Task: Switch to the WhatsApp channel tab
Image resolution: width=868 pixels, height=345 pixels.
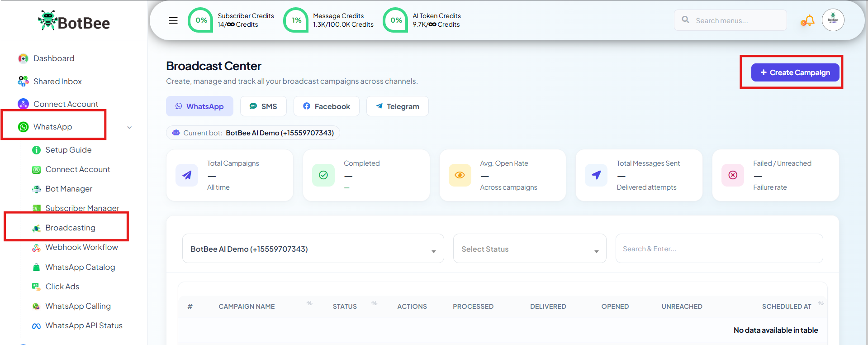Action: coord(199,106)
